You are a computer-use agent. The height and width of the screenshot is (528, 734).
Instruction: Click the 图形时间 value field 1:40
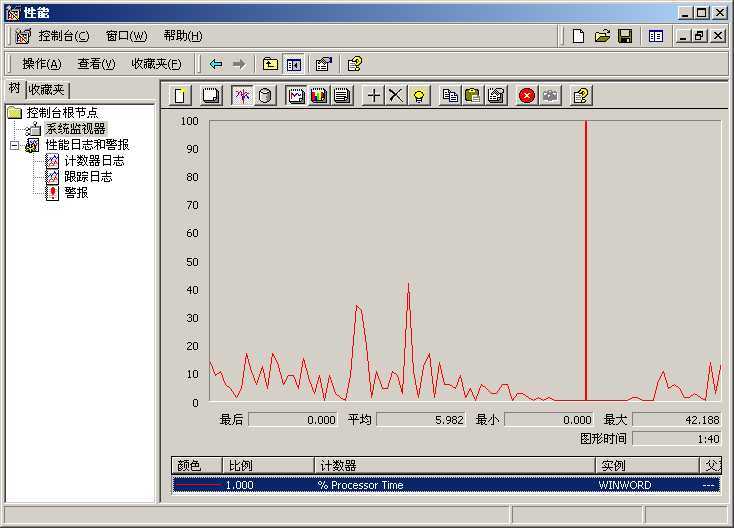coord(677,439)
